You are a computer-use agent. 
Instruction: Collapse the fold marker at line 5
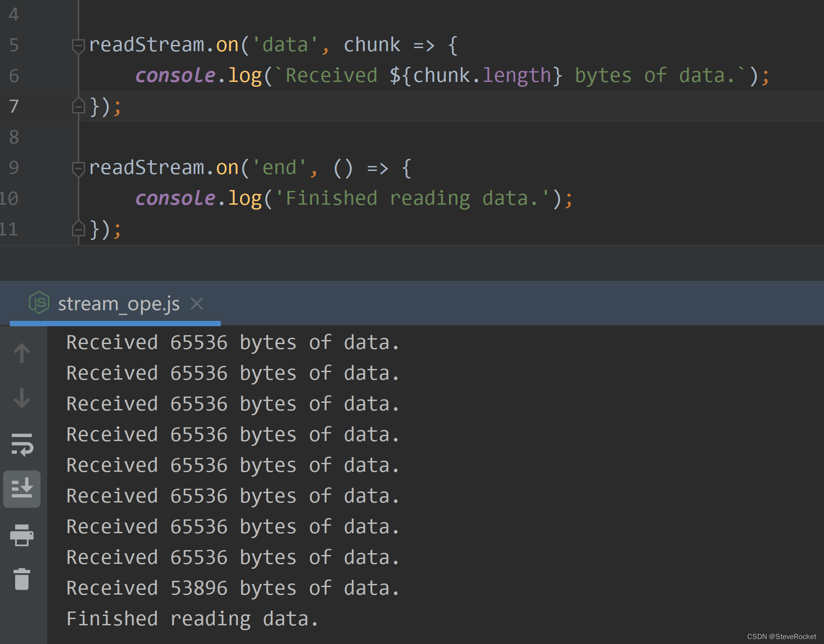78,45
